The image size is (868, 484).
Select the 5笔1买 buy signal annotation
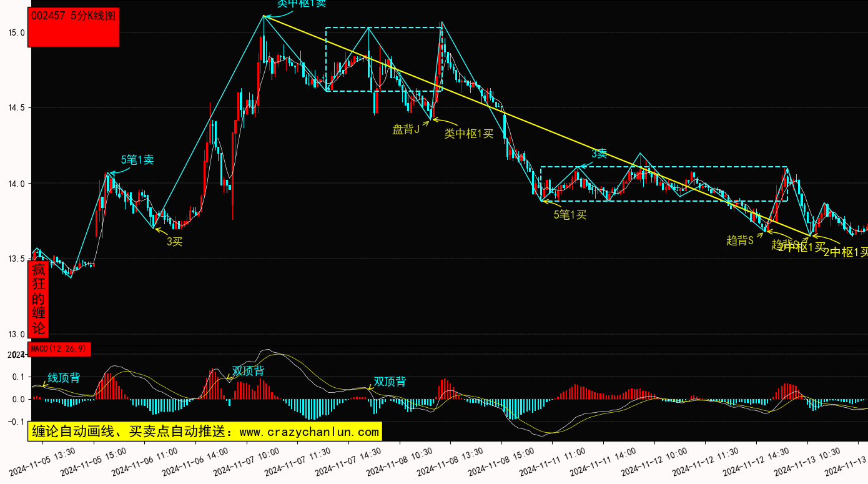(x=570, y=215)
